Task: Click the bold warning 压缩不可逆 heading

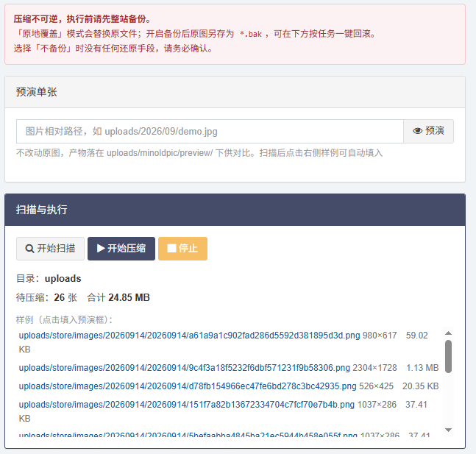Action: click(82, 19)
